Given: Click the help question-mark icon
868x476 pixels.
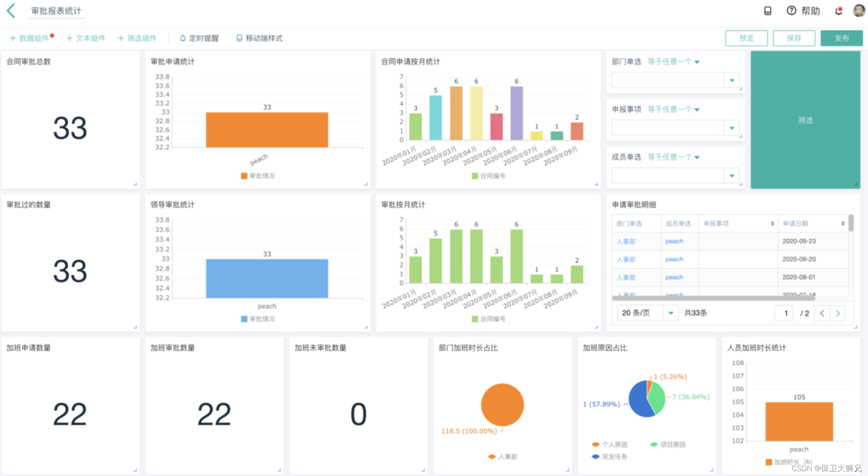Looking at the screenshot, I should tap(791, 11).
